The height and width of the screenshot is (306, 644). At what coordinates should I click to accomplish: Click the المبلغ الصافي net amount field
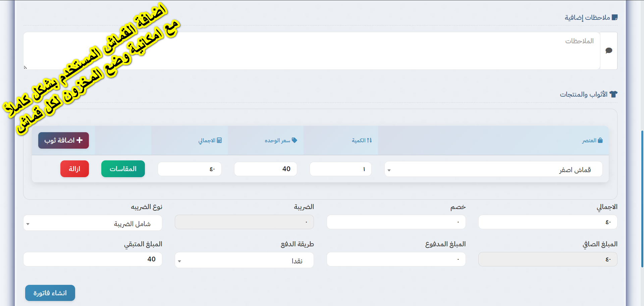click(548, 259)
